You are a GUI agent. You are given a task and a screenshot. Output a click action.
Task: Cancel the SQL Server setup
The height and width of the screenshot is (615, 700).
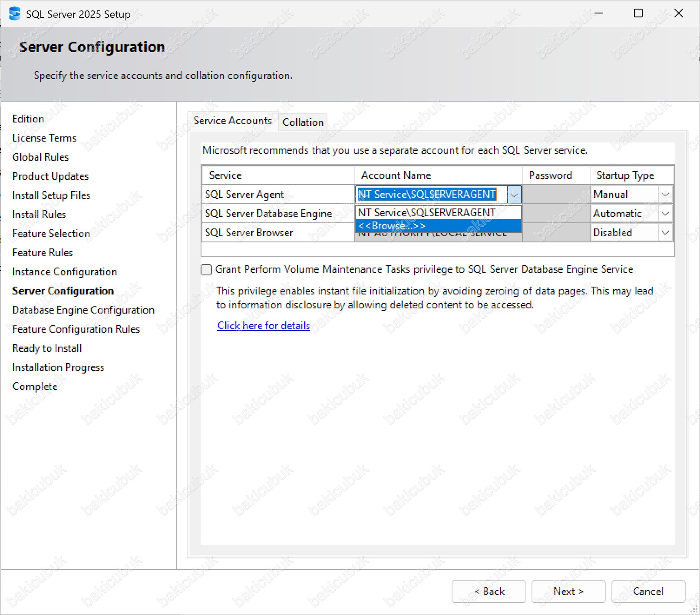tap(648, 592)
